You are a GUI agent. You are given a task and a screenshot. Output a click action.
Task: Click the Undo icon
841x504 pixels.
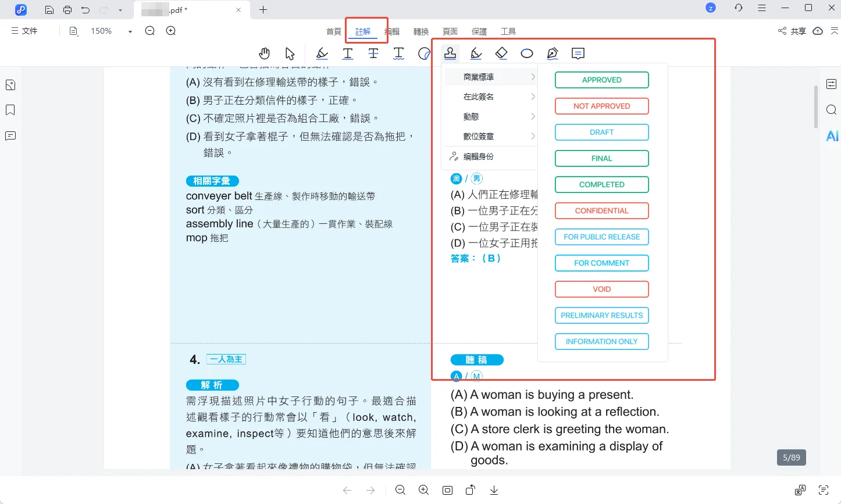tap(85, 9)
